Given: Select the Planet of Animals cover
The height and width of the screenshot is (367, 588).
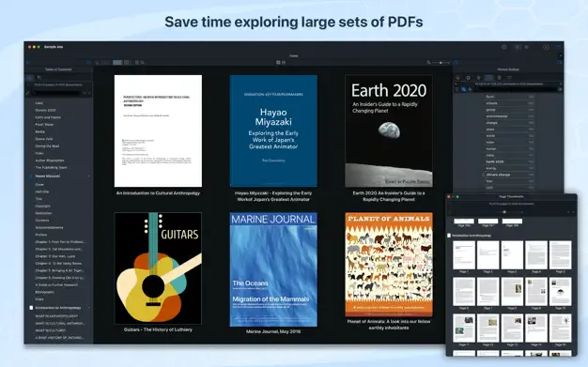Looking at the screenshot, I should click(389, 265).
